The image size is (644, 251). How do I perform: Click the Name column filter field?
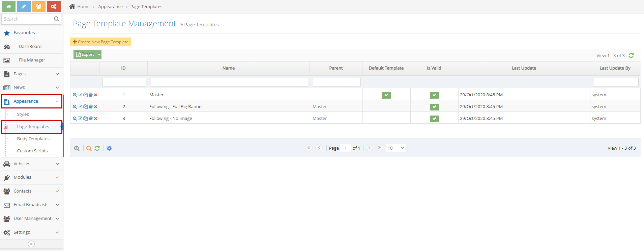click(229, 82)
